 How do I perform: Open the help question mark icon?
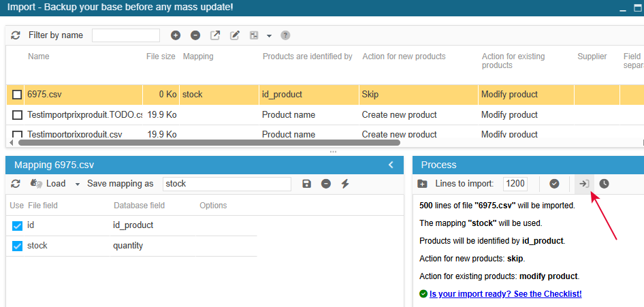coord(285,35)
